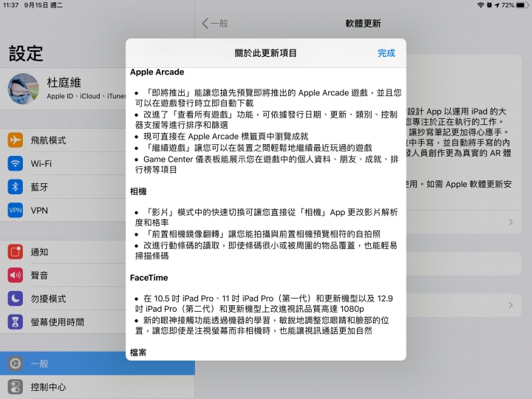Tap the Apple Arcade section heading
Screen dimensions: 532x399
click(x=157, y=72)
